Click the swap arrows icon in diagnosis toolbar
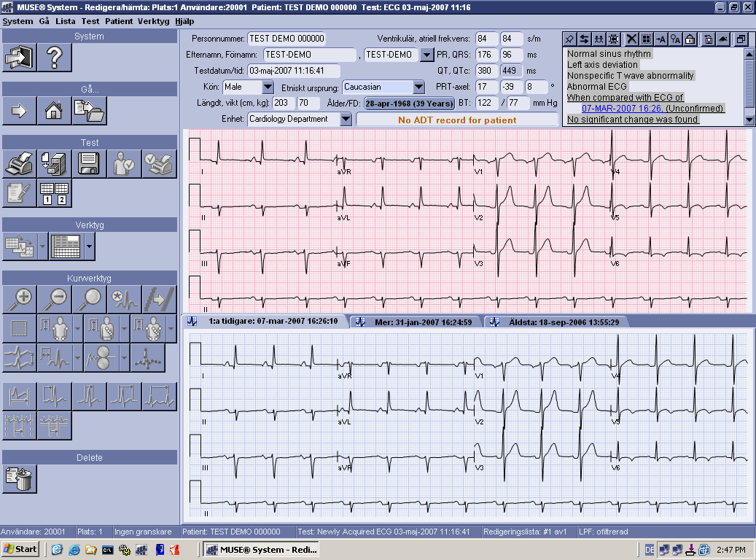This screenshot has width=756, height=560. 584,39
